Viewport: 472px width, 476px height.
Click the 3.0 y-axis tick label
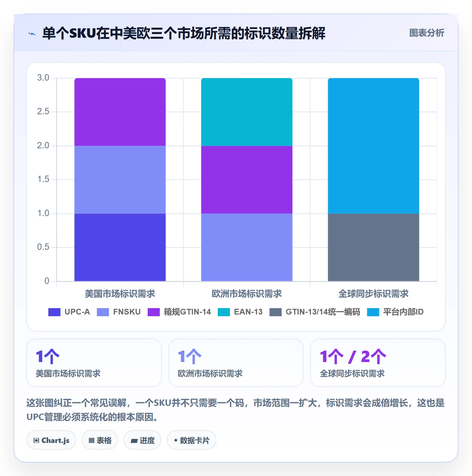(x=43, y=78)
